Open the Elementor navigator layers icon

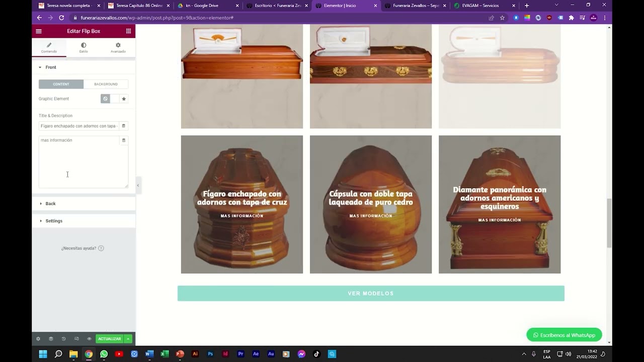(51, 339)
